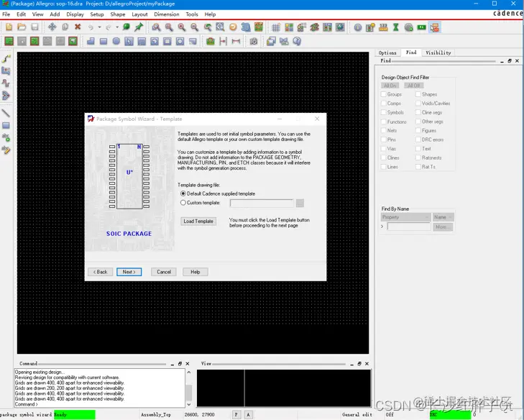Click the wizard Help button
524x420 pixels.
196,272
